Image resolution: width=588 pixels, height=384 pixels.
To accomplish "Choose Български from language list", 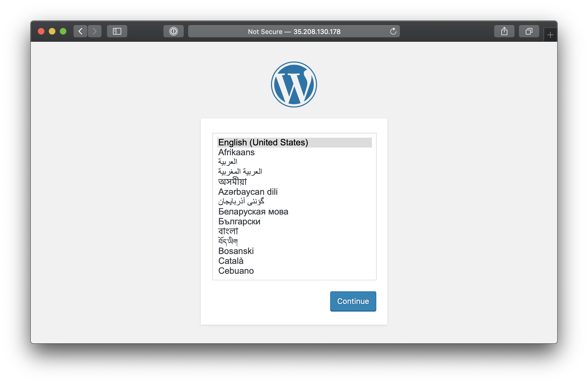I will tap(239, 221).
